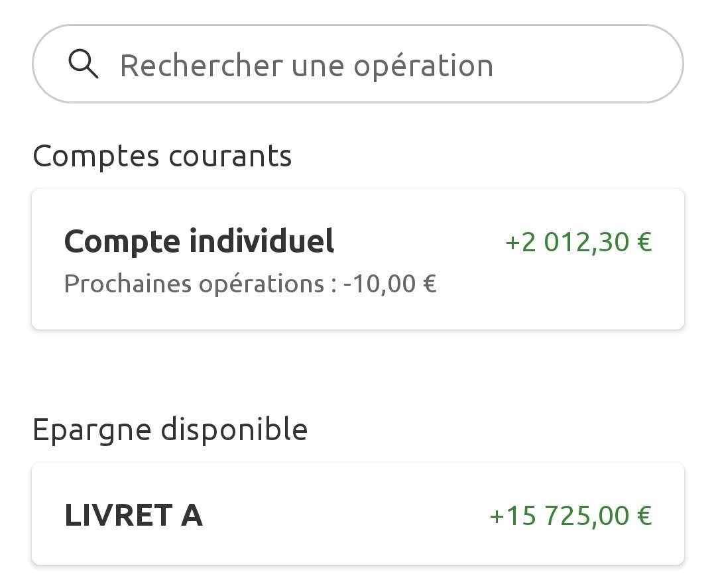The width and height of the screenshot is (716, 588).
Task: Select the Compte individuel account name
Action: (x=199, y=241)
